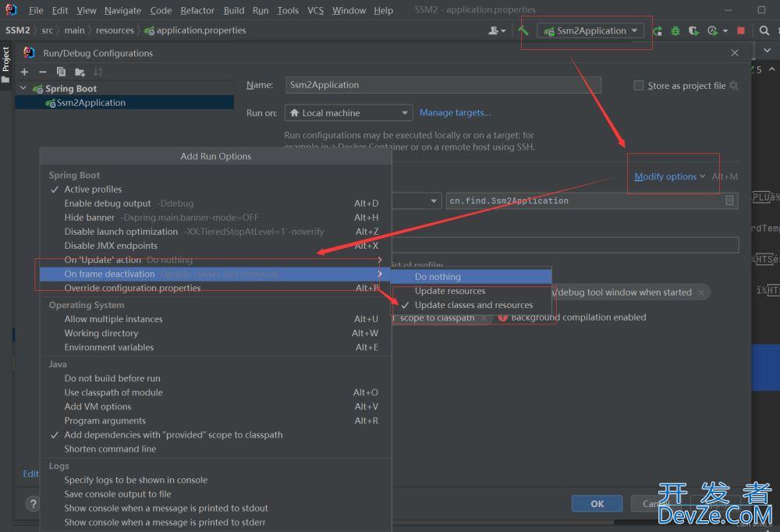Choose Working directory option
This screenshot has width=780, height=532.
(x=101, y=333)
